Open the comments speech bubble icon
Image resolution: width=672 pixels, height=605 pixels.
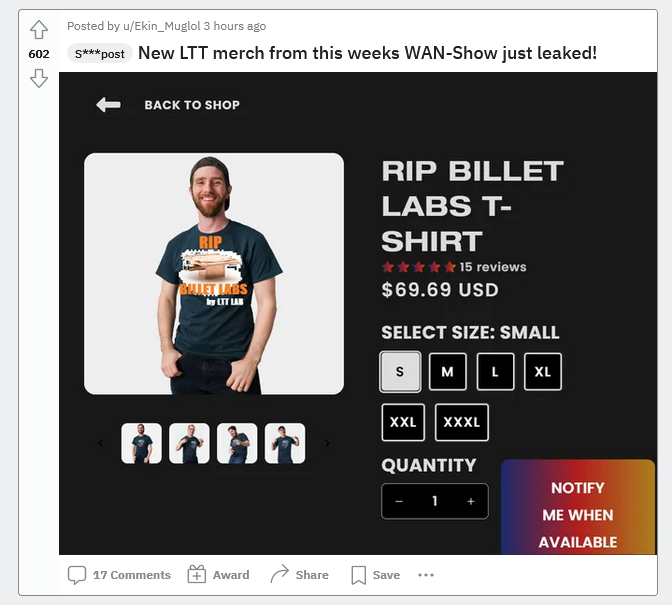tap(77, 575)
